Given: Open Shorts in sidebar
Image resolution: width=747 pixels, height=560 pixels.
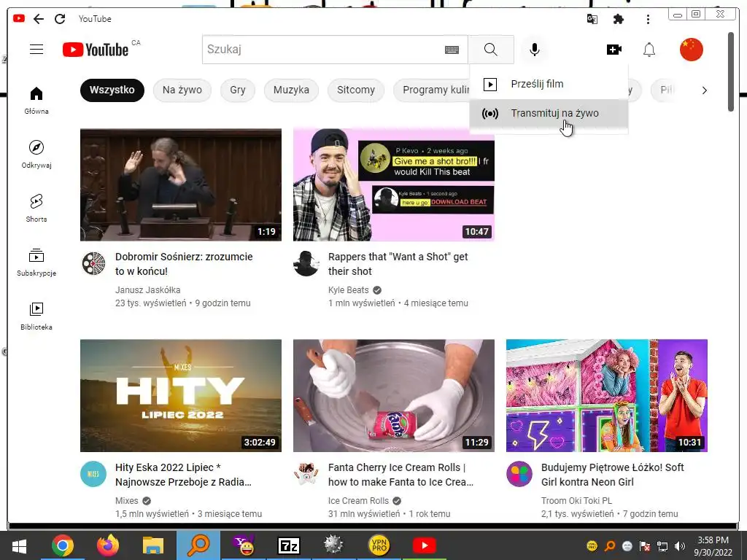Looking at the screenshot, I should [36, 209].
